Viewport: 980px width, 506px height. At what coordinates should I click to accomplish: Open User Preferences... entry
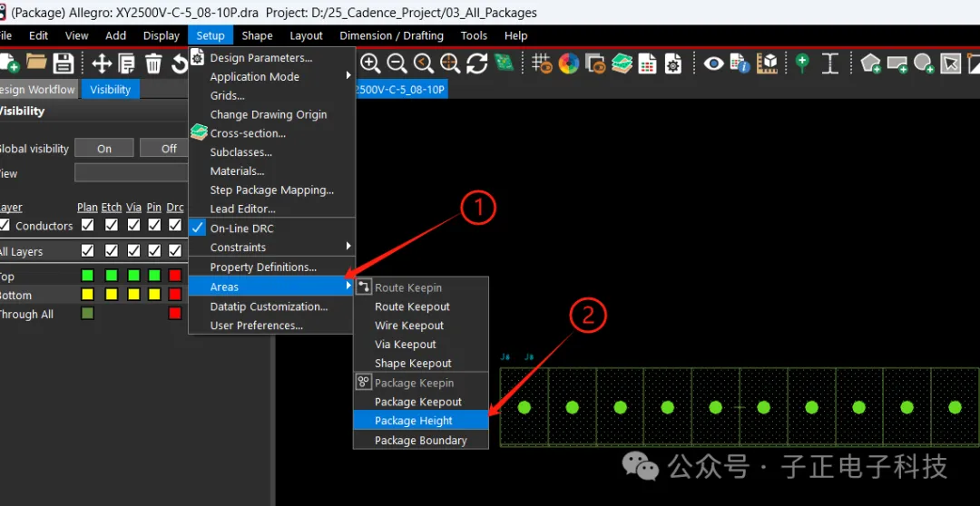[x=272, y=326]
